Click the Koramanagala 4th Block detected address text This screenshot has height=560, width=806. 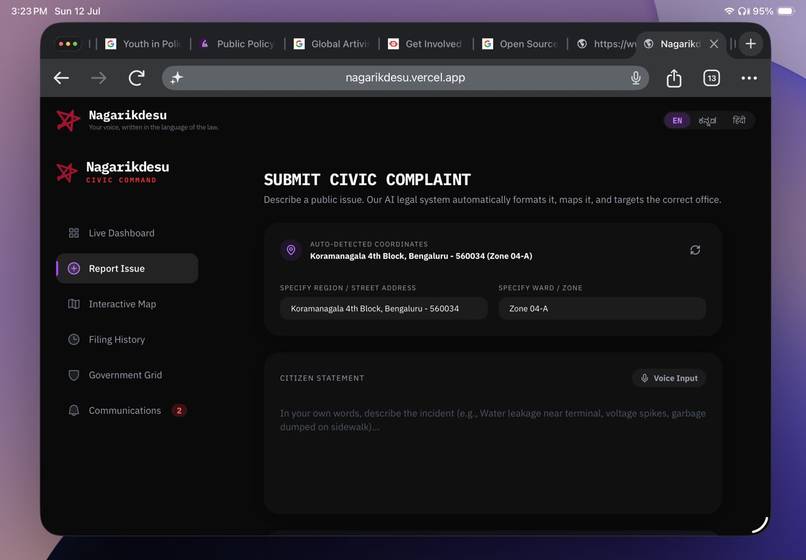pyautogui.click(x=421, y=256)
